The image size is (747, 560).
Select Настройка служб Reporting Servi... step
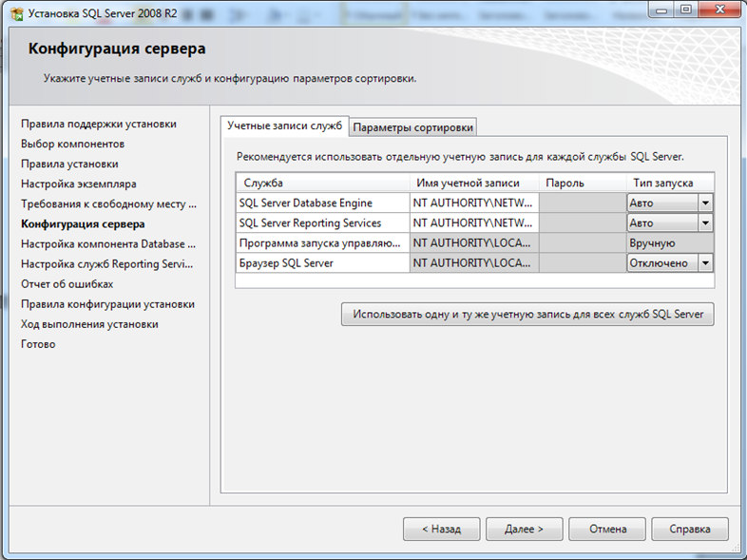pos(106,264)
